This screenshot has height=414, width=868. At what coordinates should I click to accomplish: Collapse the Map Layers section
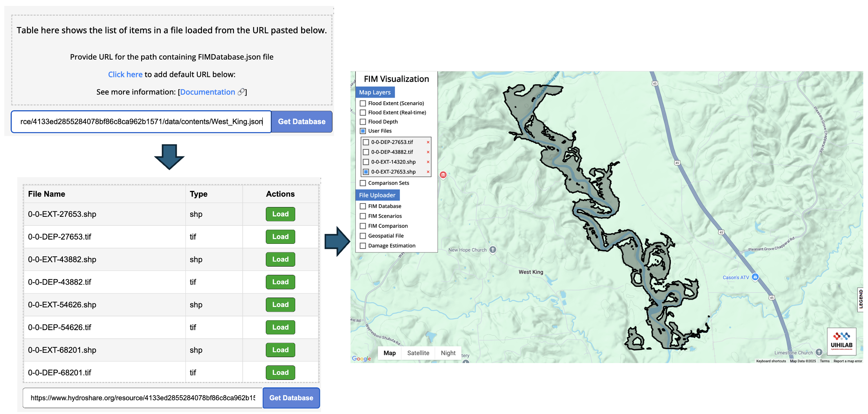[375, 92]
